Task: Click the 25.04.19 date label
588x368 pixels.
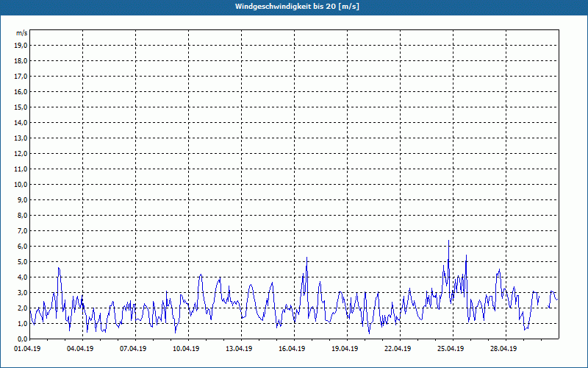Action: click(x=451, y=348)
